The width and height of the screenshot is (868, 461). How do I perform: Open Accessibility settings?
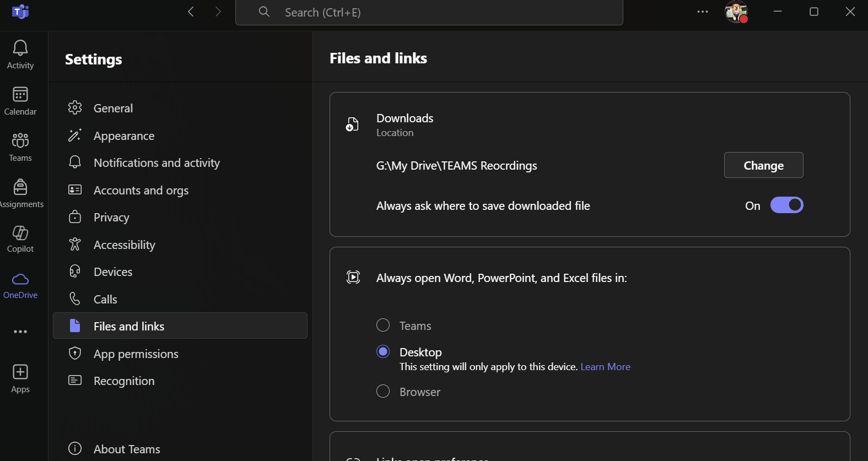tap(180, 245)
